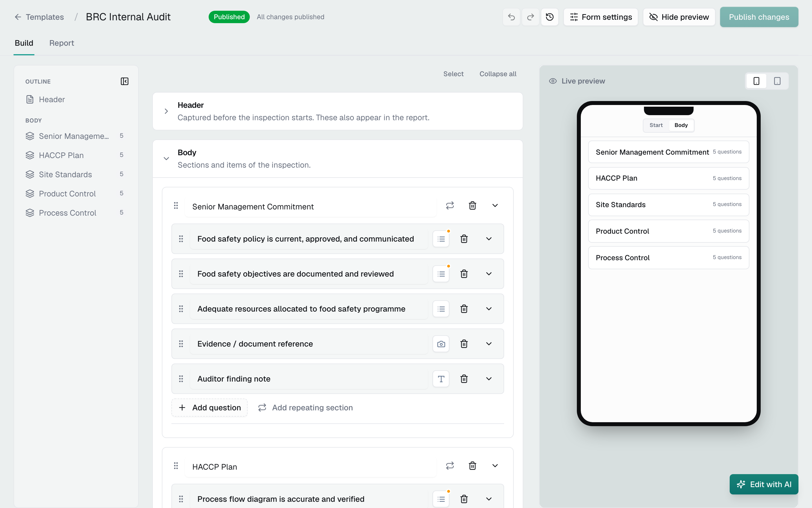Open Form settings

(601, 17)
